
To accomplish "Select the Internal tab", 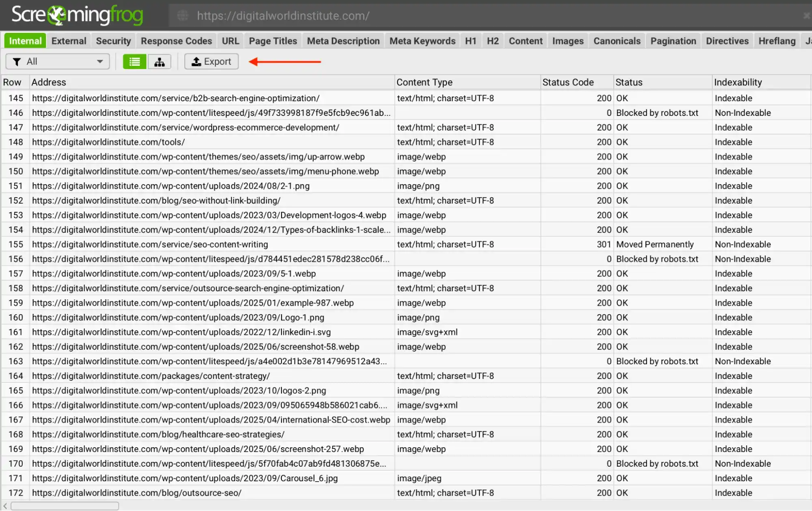I will click(25, 40).
